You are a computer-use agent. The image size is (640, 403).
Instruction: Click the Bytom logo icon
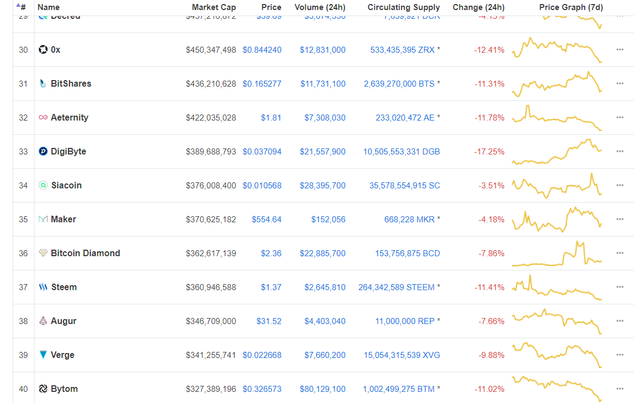click(43, 389)
